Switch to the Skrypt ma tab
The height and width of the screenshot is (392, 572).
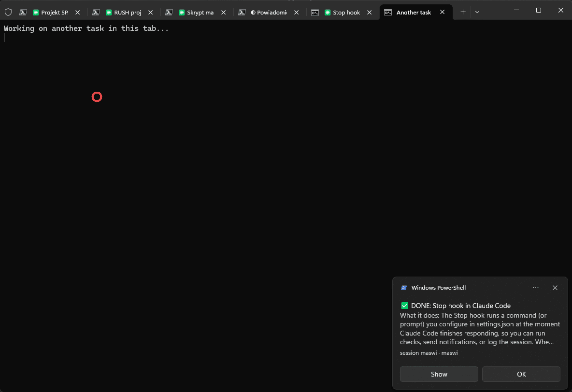coord(196,13)
